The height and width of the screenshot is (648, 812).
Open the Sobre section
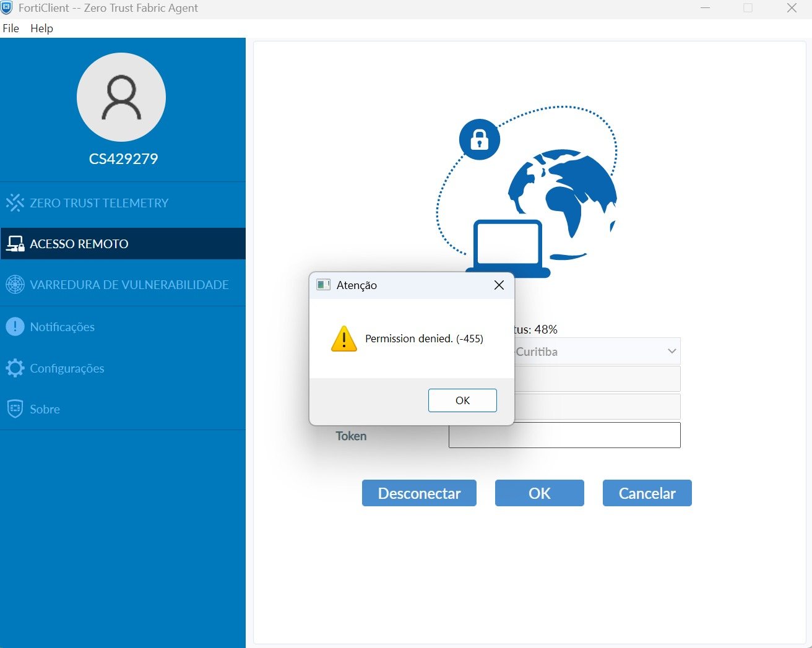point(123,409)
